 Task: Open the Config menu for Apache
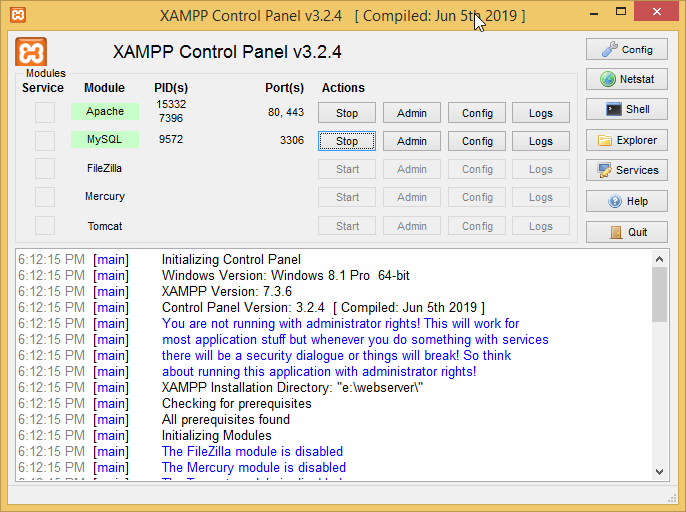477,113
